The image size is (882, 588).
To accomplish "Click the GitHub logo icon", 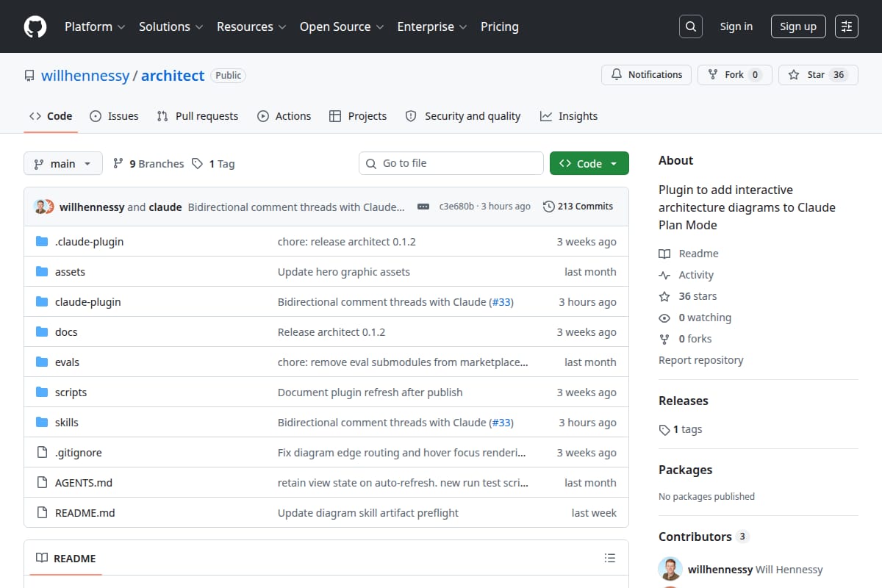I will (35, 26).
